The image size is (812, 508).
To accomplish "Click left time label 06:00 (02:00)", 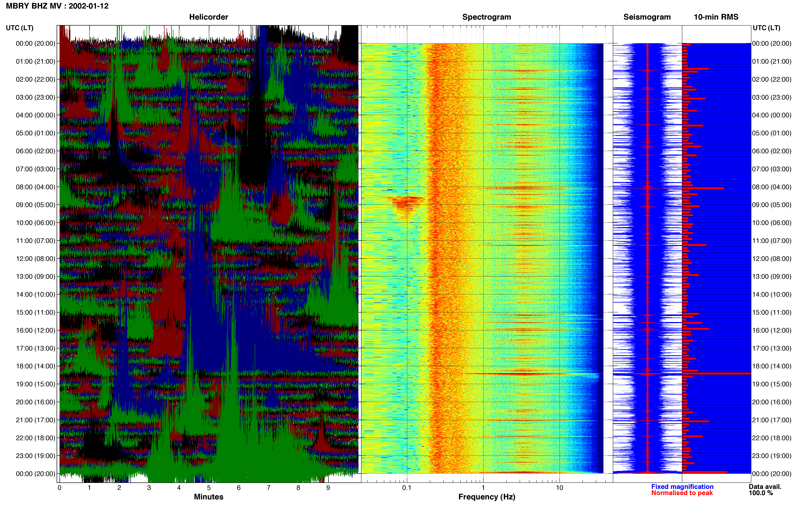I will 36,151.
